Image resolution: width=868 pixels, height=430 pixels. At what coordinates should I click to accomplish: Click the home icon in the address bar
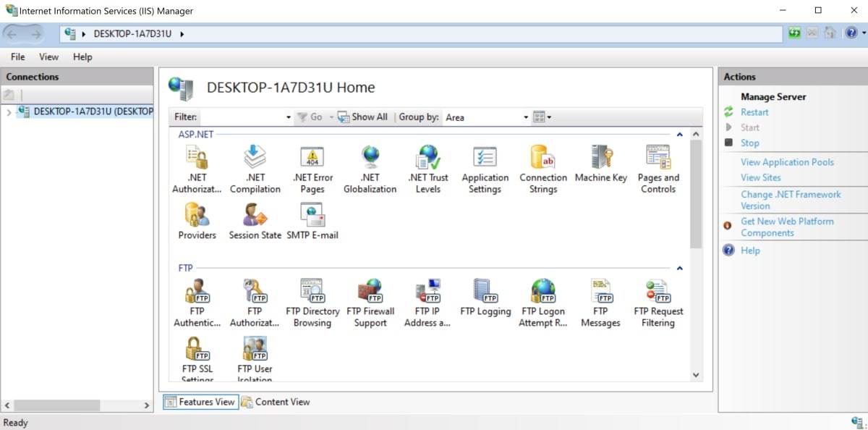(x=830, y=33)
